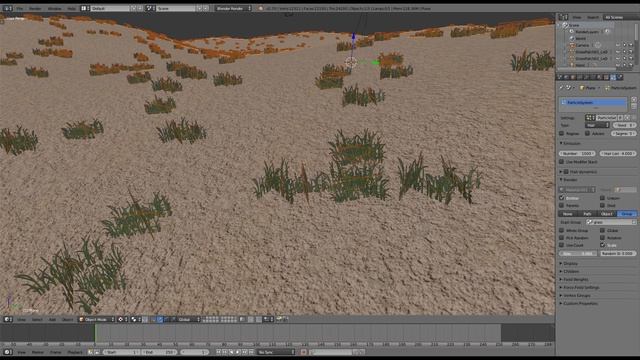
Task: Click the Hair Length field
Action: point(618,153)
